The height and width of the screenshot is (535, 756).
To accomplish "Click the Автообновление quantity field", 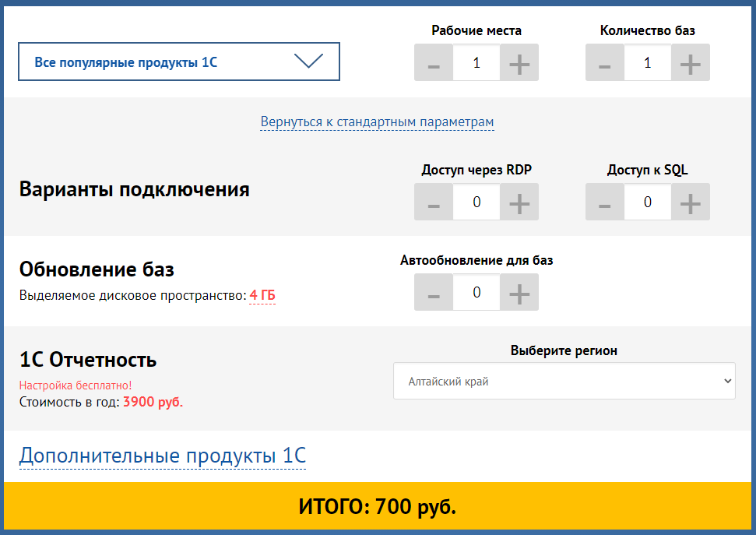I will (x=476, y=292).
